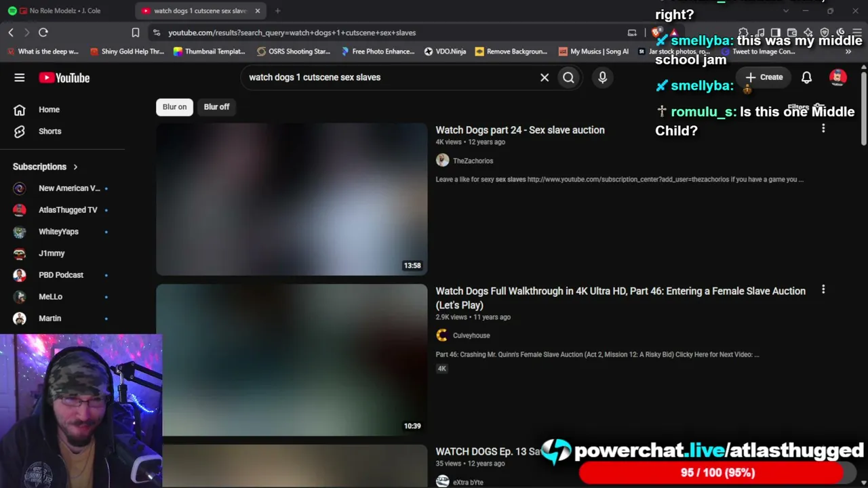Click the blurred thumbnail with 13:58 duration

[292, 199]
